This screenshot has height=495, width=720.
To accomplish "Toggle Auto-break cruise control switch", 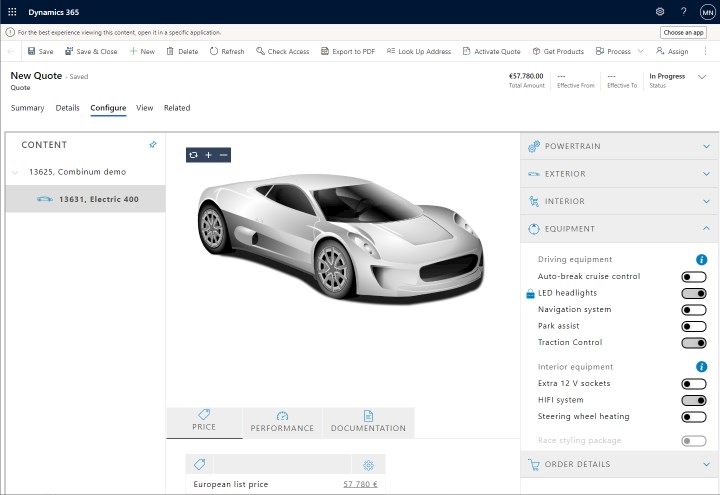I will pyautogui.click(x=693, y=277).
